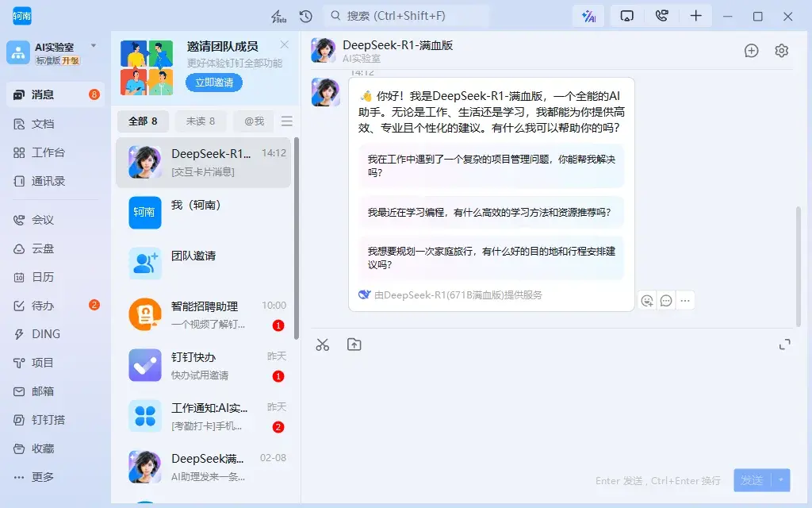The width and height of the screenshot is (812, 508).
Task: Open 日历 in the sidebar
Action: point(56,277)
